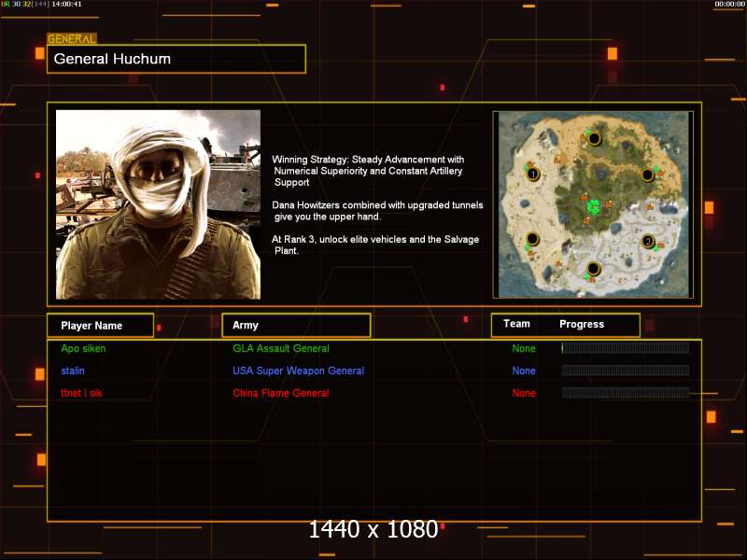Click the Team value None for stalin
The height and width of the screenshot is (560, 747).
[524, 371]
